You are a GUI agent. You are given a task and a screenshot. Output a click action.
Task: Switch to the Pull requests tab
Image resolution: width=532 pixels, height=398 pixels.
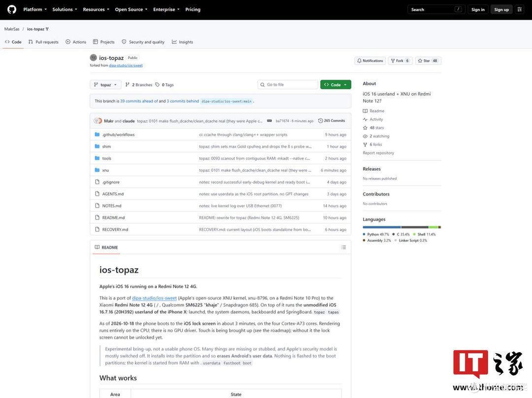pyautogui.click(x=43, y=42)
